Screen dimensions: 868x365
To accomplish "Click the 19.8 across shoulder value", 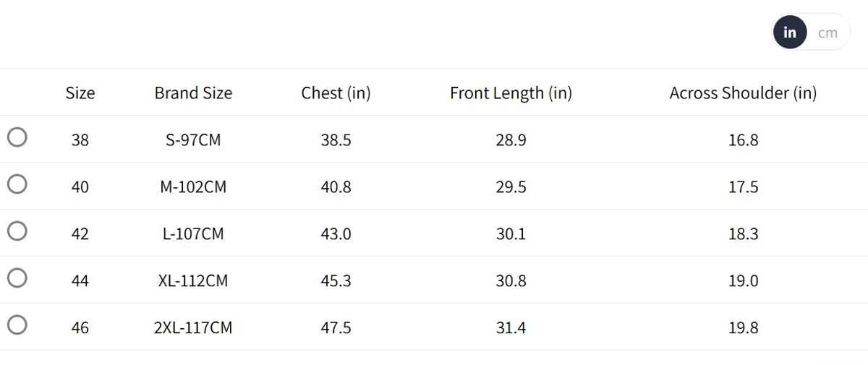I will [x=743, y=328].
